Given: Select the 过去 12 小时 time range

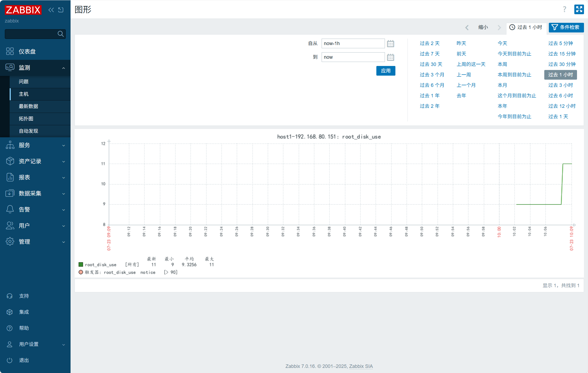Looking at the screenshot, I should 562,106.
